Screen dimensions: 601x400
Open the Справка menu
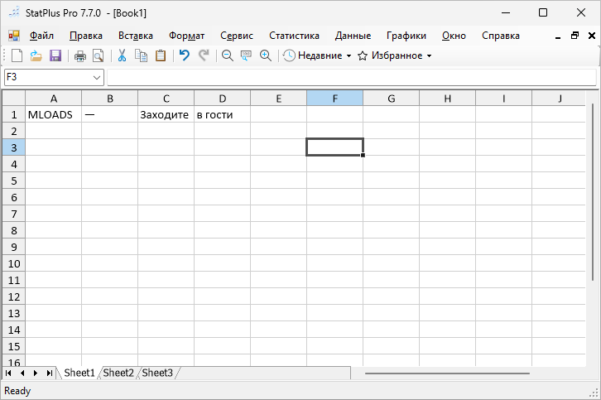point(501,36)
